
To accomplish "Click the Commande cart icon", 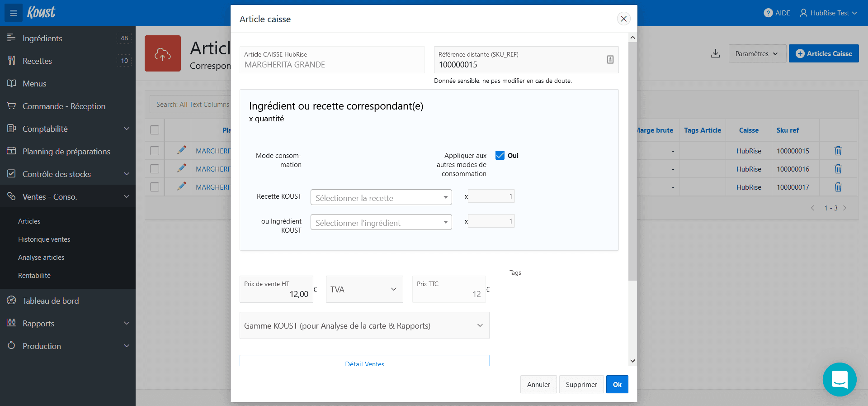I will (11, 105).
